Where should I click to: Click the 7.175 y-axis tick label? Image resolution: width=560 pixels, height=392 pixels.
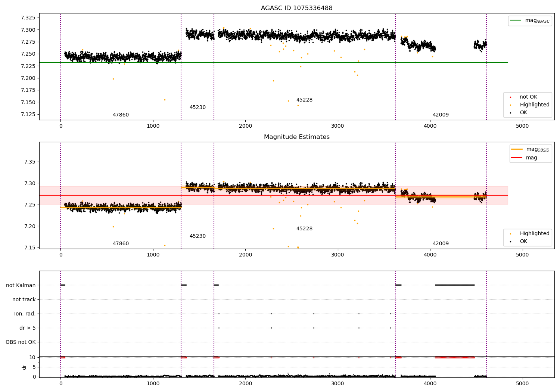point(28,90)
